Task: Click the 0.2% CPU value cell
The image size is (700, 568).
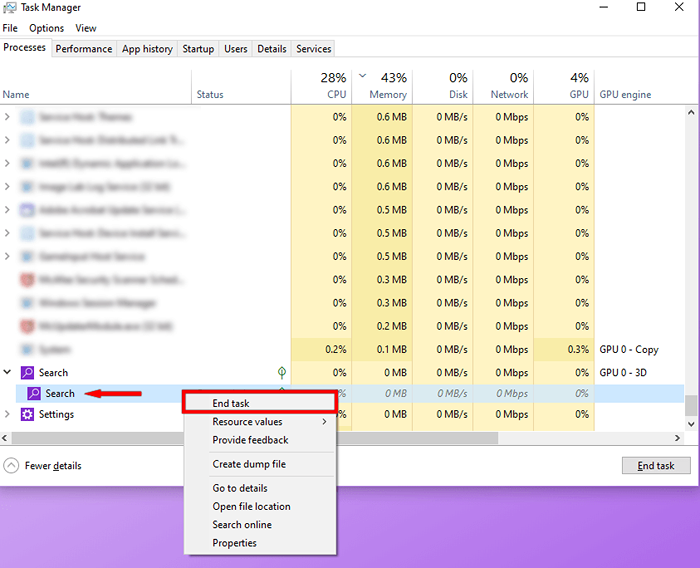Action: pos(321,349)
